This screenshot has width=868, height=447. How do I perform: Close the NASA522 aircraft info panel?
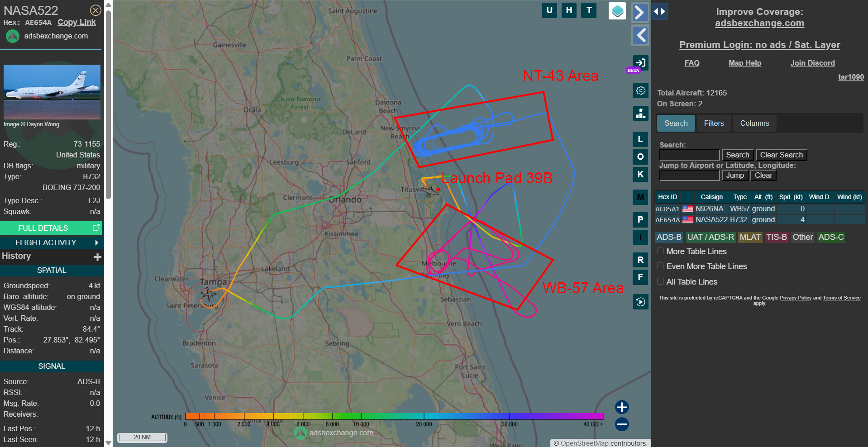point(95,10)
